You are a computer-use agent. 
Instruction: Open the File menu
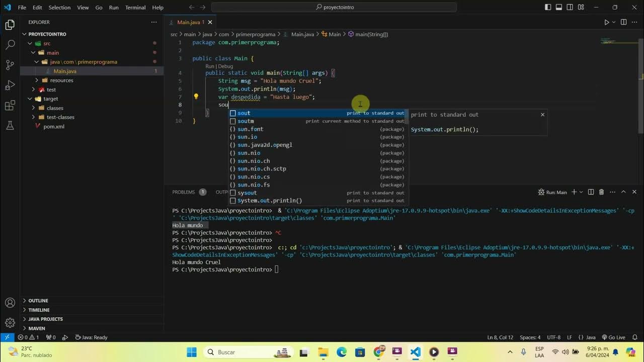click(x=22, y=8)
